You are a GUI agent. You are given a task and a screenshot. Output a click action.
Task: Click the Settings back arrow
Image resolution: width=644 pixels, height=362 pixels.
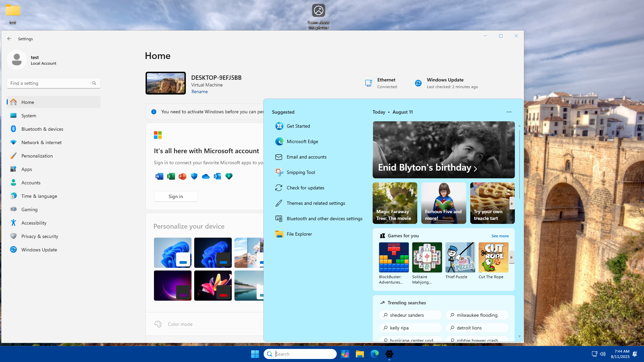(x=9, y=39)
